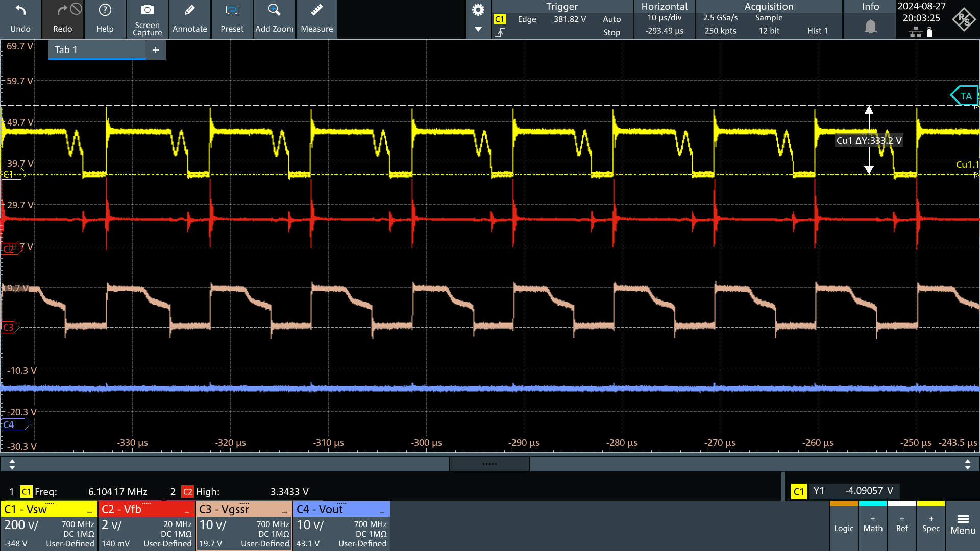Click the Undo button in toolbar
The width and height of the screenshot is (980, 551).
pos(19,19)
